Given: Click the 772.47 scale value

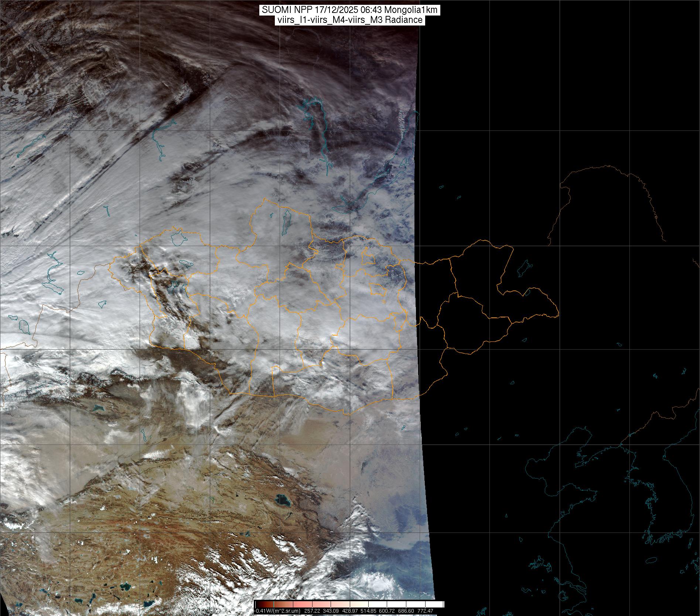Looking at the screenshot, I should [426, 611].
